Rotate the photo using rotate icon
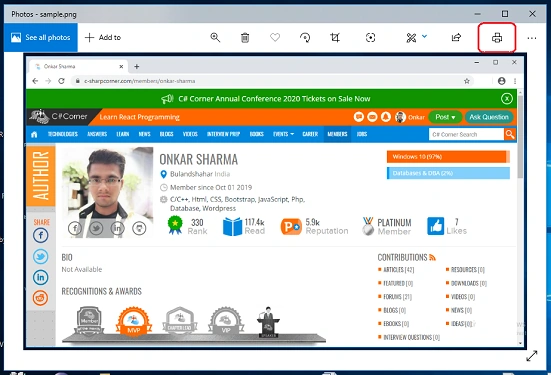 305,37
